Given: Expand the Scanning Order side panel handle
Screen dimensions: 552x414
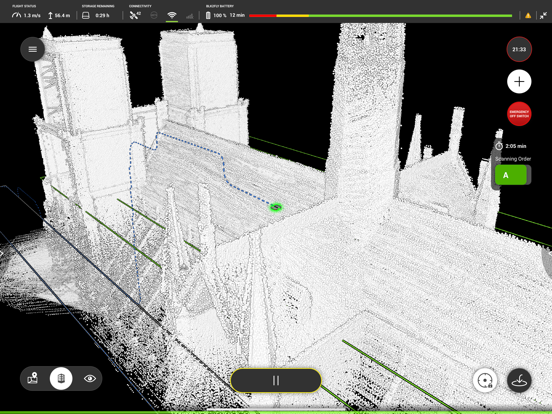Looking at the screenshot, I should (x=494, y=164).
